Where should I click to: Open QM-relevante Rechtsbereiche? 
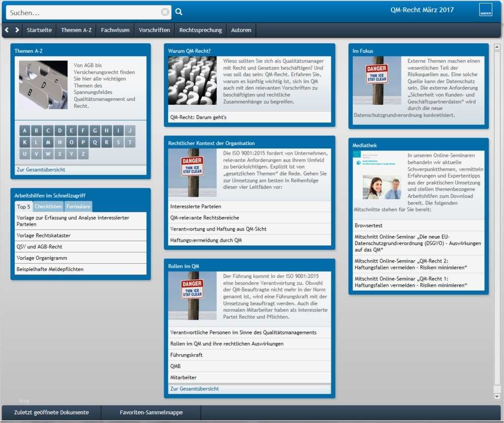click(x=250, y=218)
